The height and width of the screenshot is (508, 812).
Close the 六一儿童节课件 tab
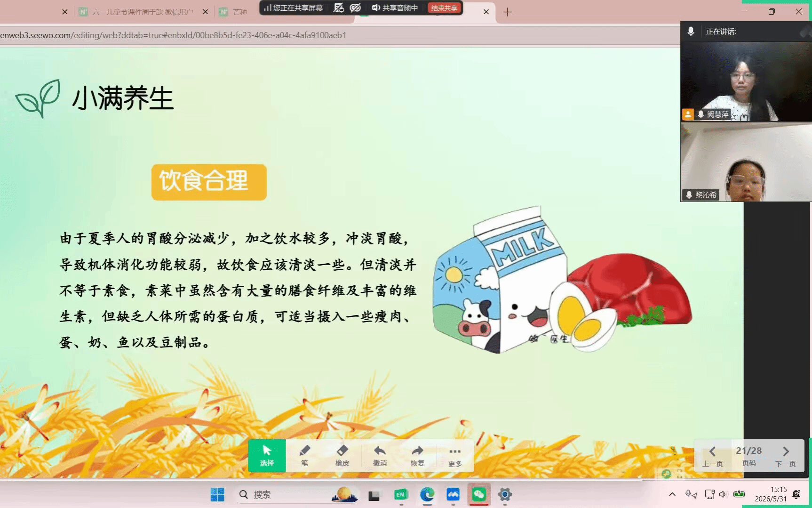pos(205,12)
